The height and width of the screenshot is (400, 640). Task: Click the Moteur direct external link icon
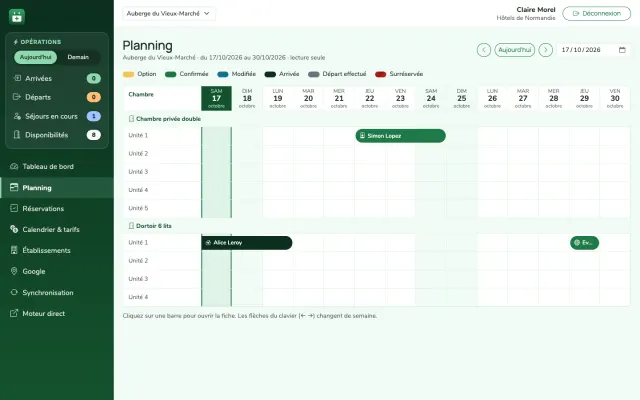(x=14, y=313)
